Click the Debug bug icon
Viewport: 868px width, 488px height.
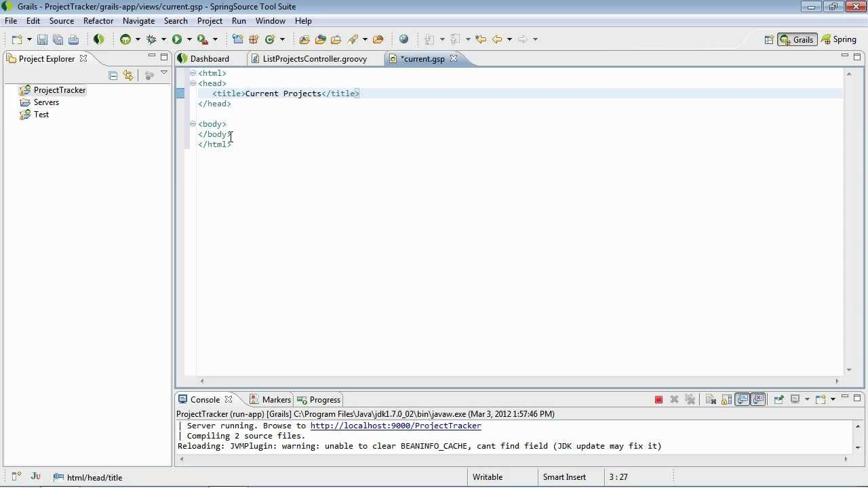[x=151, y=39]
